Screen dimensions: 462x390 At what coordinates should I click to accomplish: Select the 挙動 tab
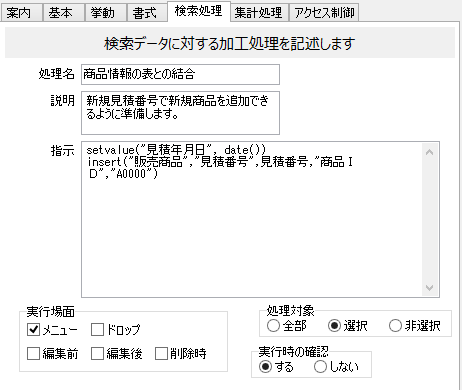[105, 13]
